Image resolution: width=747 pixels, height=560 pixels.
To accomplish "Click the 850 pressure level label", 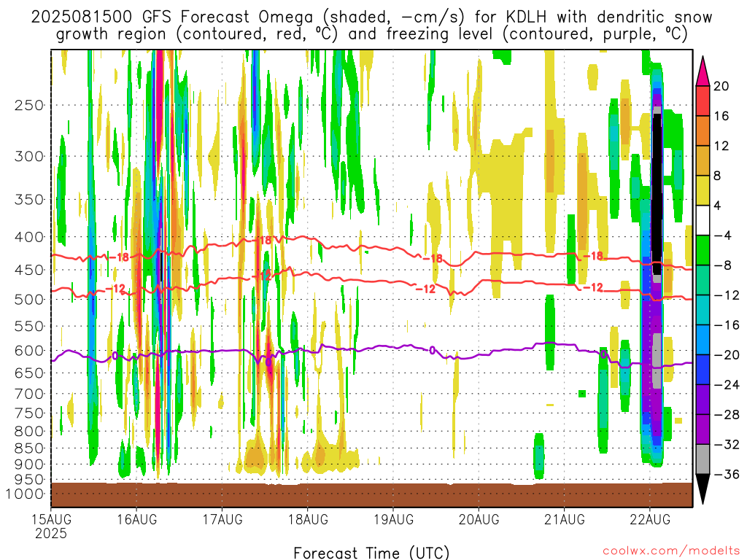I will (29, 448).
